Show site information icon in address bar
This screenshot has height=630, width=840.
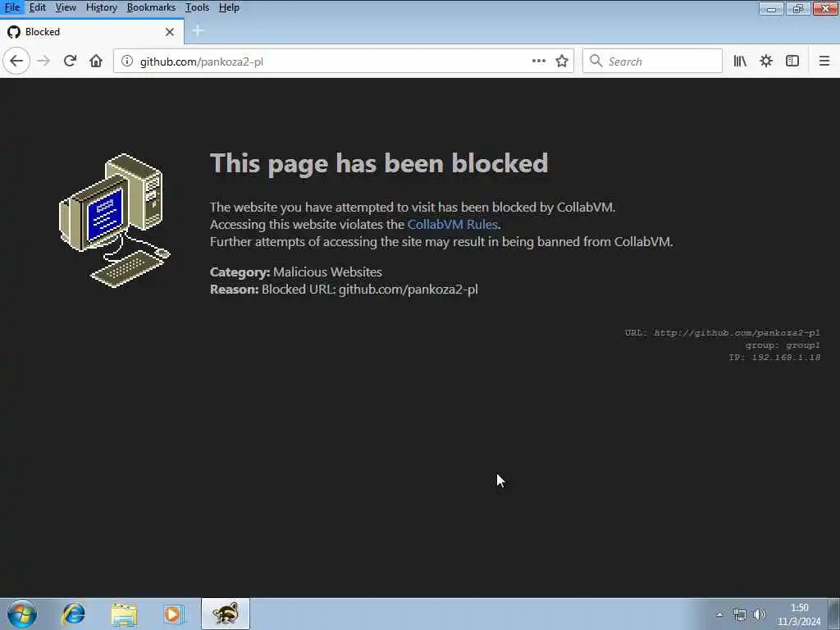coord(127,61)
